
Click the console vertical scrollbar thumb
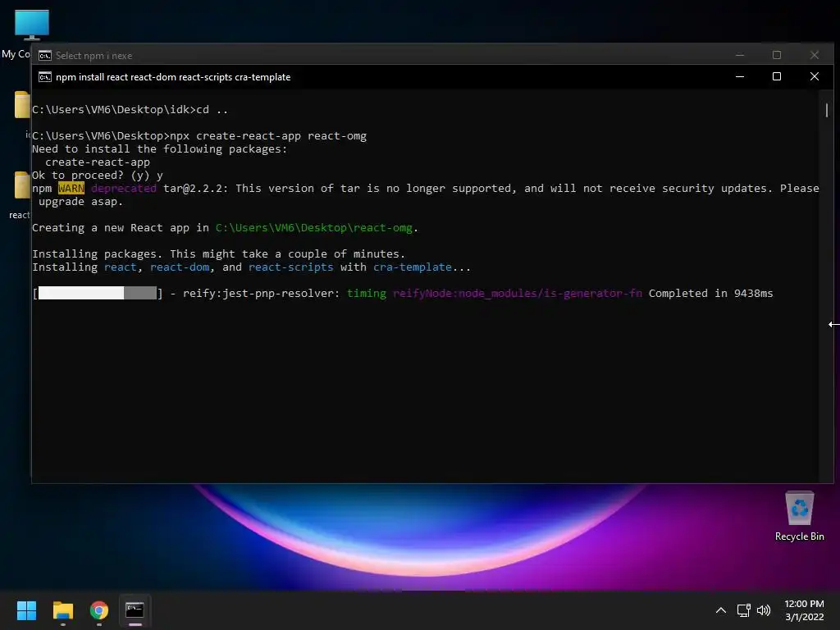[x=827, y=111]
